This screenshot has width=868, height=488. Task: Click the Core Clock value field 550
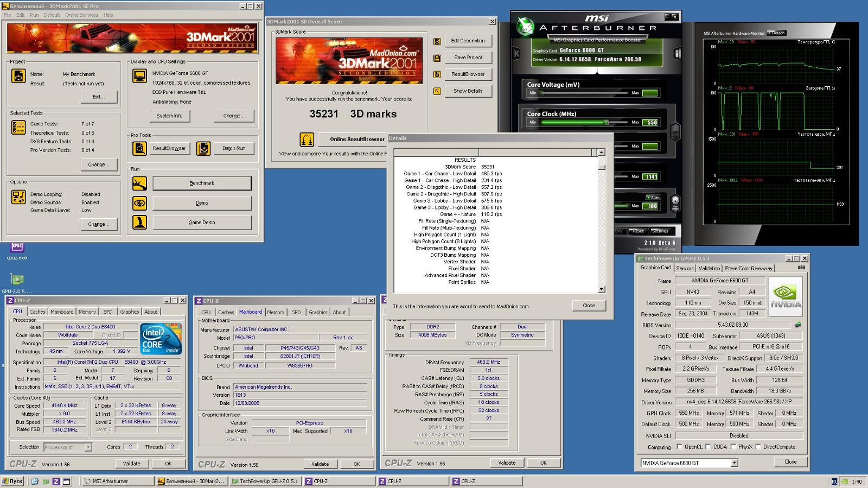[651, 123]
